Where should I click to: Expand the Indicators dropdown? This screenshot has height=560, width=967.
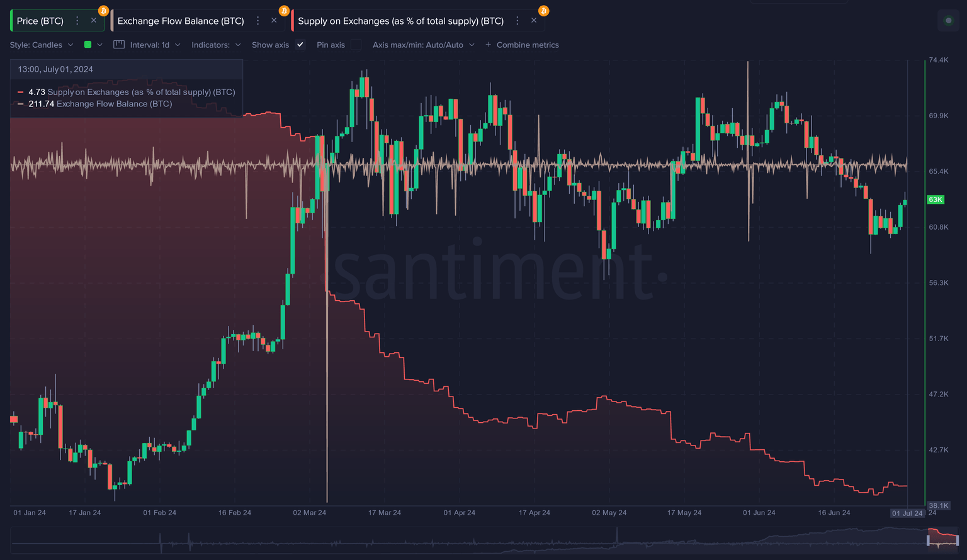[x=216, y=45]
